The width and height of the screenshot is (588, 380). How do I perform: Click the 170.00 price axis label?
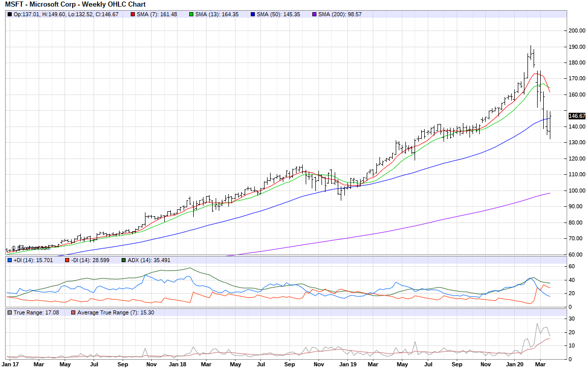pos(577,79)
